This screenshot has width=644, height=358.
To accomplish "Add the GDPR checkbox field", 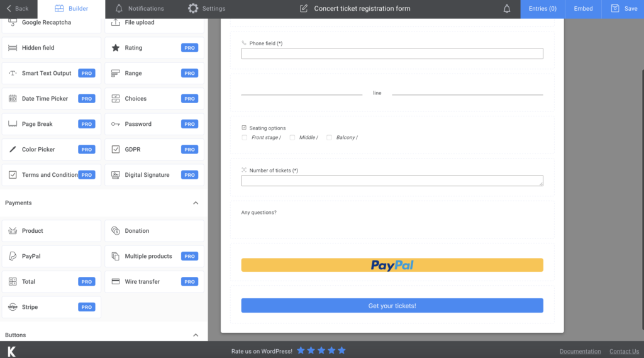I will 155,150.
